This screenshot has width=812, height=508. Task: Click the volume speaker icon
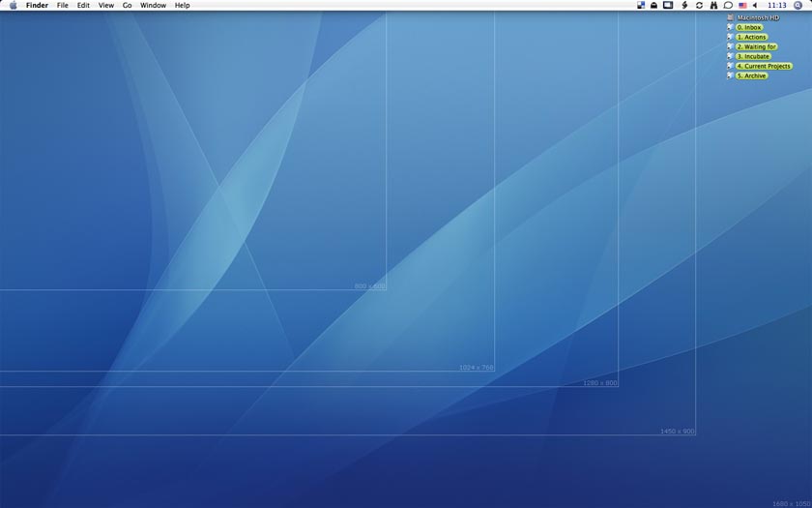755,6
